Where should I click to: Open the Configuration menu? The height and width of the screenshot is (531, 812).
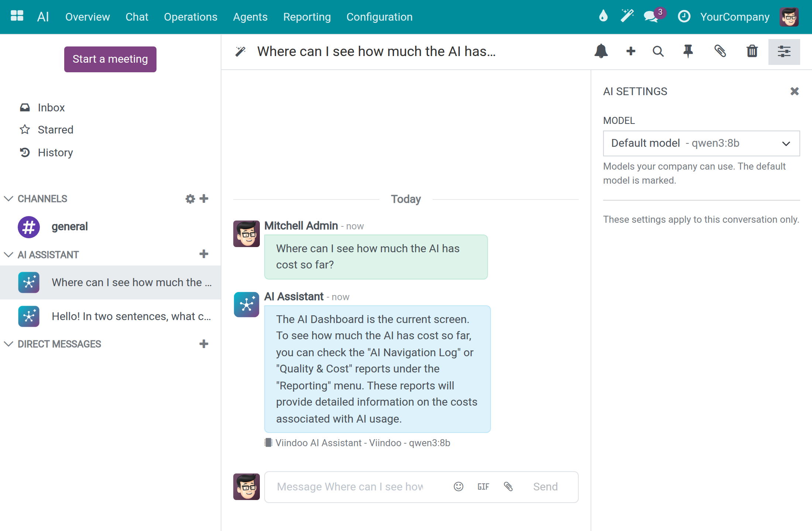(379, 17)
